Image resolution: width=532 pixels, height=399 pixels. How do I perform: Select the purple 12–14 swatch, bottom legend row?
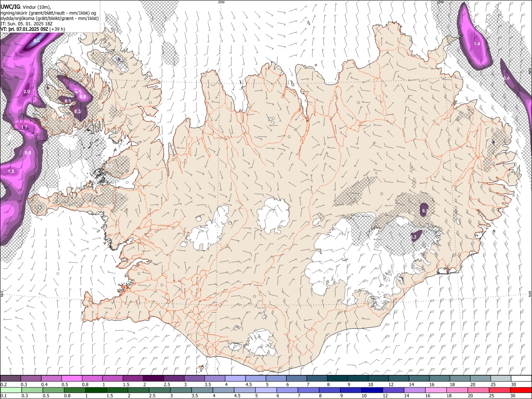pyautogui.click(x=392, y=390)
